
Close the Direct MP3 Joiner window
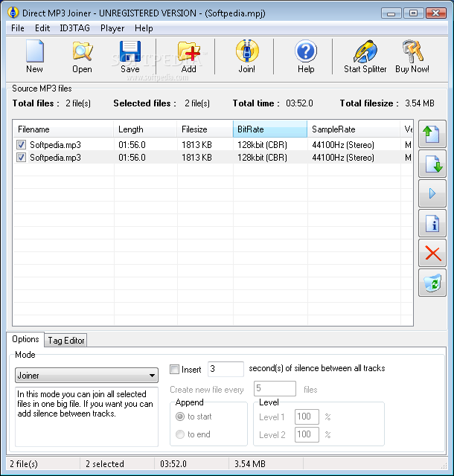[436, 13]
